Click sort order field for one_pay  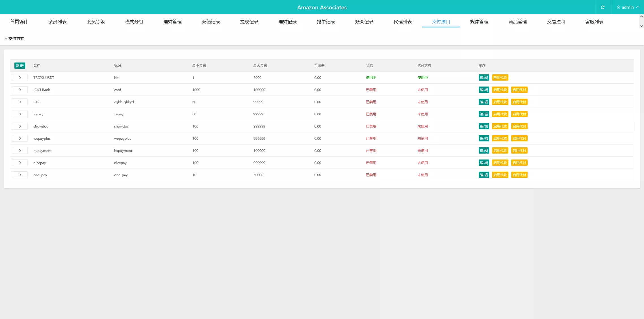(20, 175)
